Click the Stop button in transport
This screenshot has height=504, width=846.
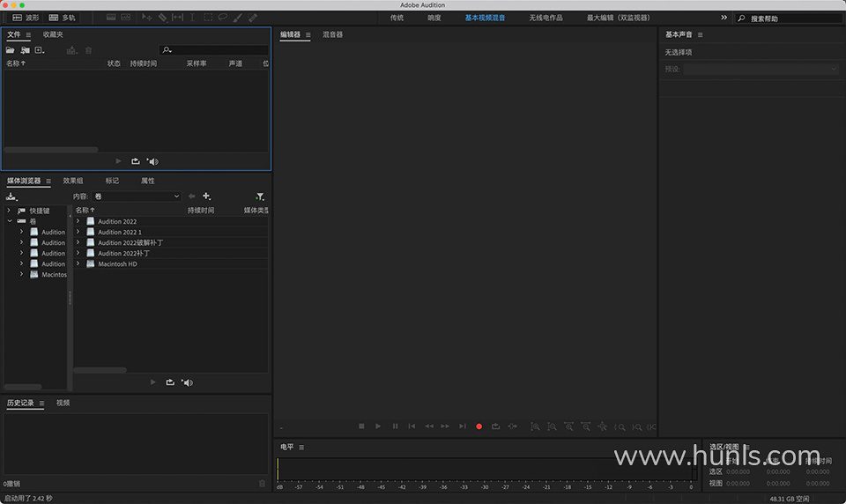[x=361, y=426]
